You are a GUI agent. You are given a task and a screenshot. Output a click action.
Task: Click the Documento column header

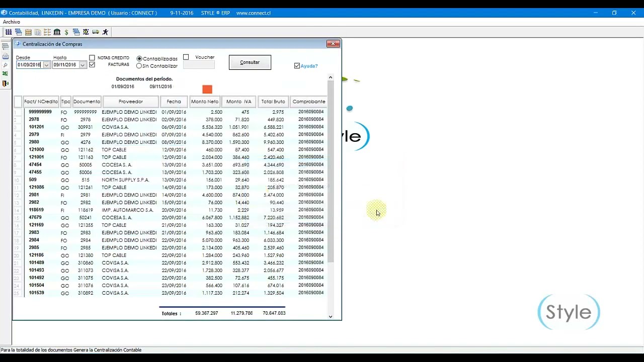coord(87,102)
